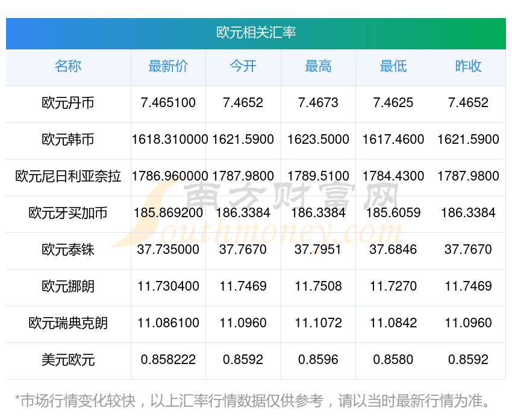Screen dimensions: 512x420
Task: Select latest price 11.730400
Action: tap(168, 286)
